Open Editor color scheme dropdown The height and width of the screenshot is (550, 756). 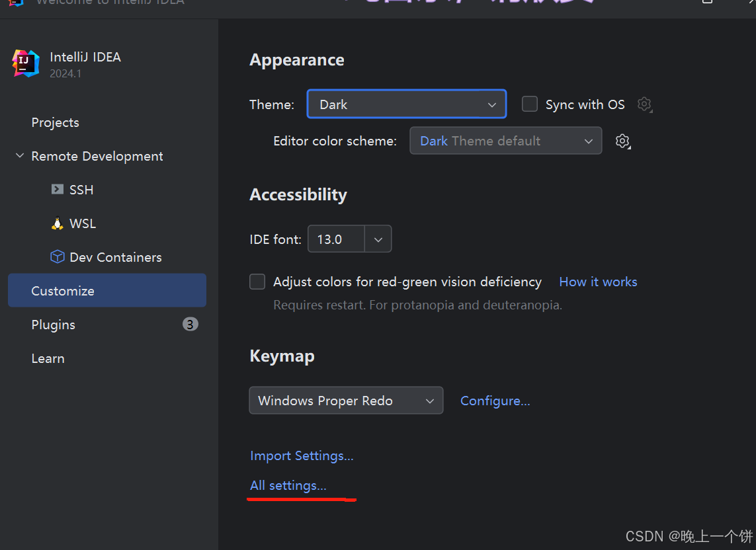click(x=506, y=141)
